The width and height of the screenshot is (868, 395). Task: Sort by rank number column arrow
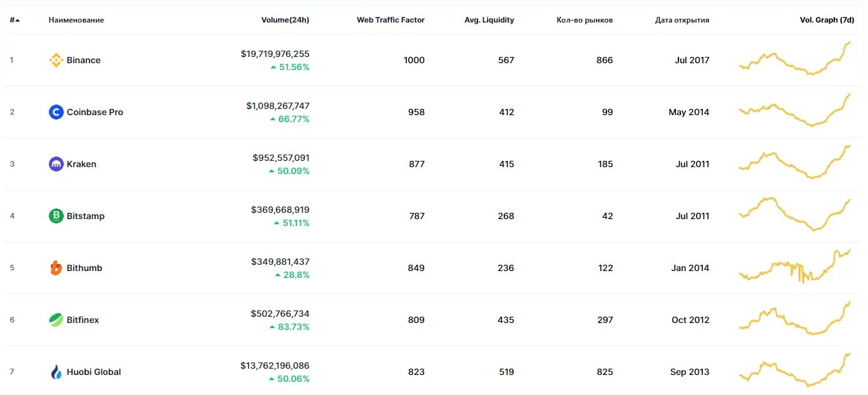(17, 20)
